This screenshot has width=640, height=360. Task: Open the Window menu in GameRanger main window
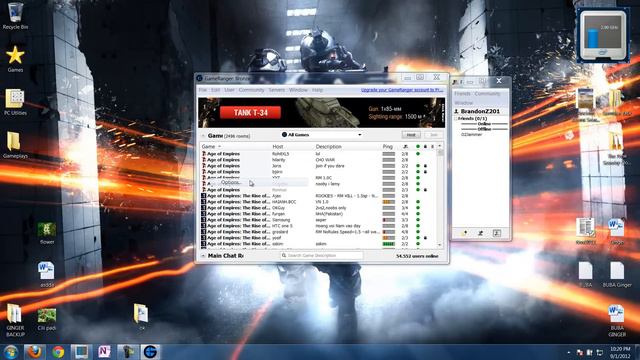tap(298, 90)
